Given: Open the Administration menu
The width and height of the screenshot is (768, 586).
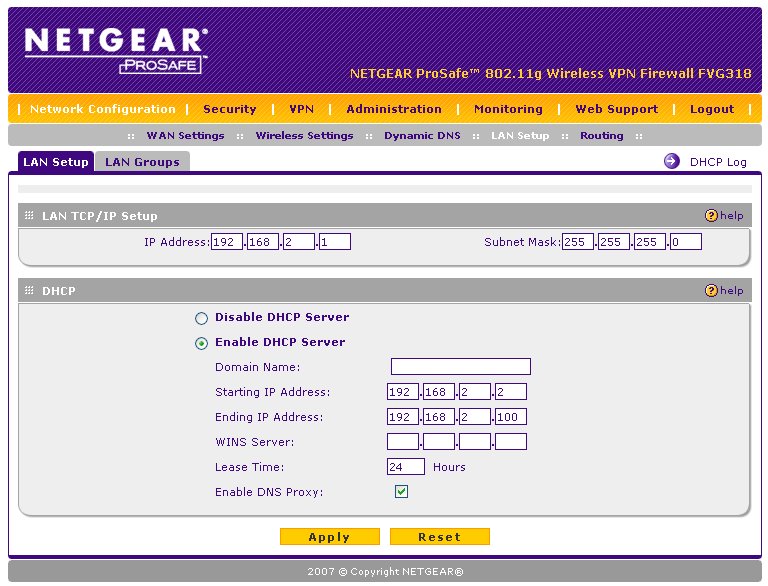Looking at the screenshot, I should point(394,109).
